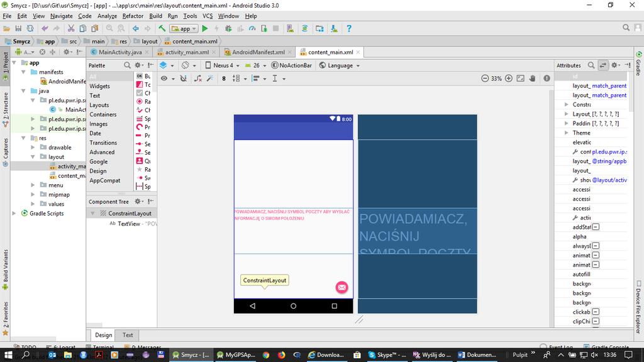Open the Gradle side panel
Viewport: 644px width, 362px height.
click(638, 63)
